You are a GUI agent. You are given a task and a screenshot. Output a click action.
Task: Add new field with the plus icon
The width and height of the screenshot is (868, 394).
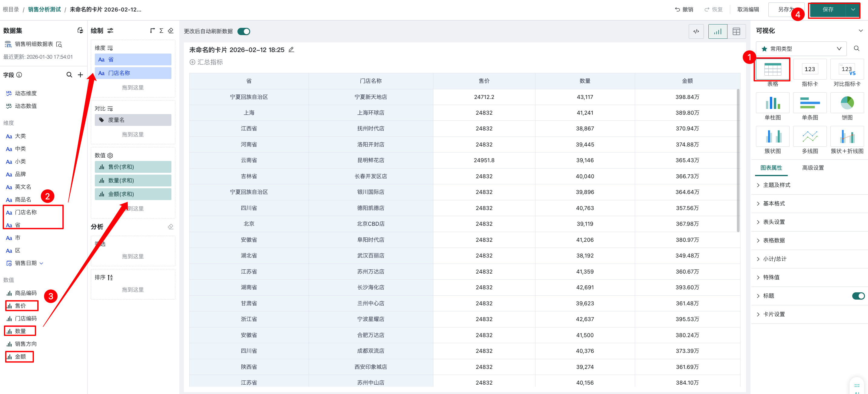coord(80,75)
